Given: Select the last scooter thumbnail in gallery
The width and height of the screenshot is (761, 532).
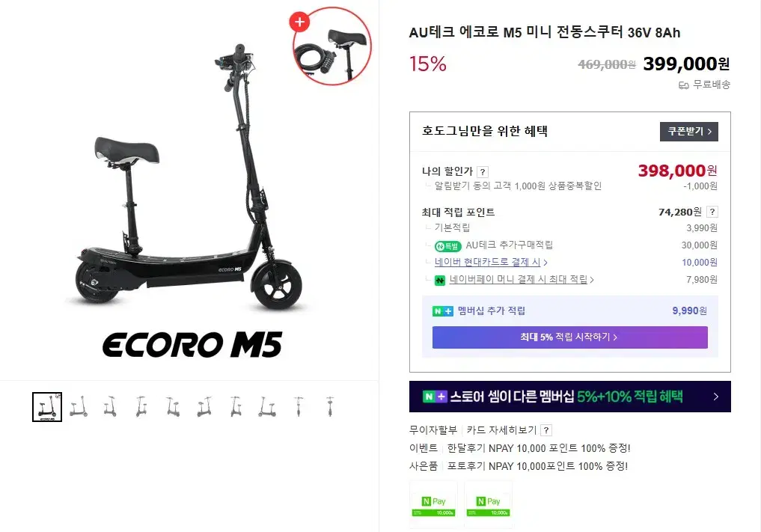Looking at the screenshot, I should (330, 407).
